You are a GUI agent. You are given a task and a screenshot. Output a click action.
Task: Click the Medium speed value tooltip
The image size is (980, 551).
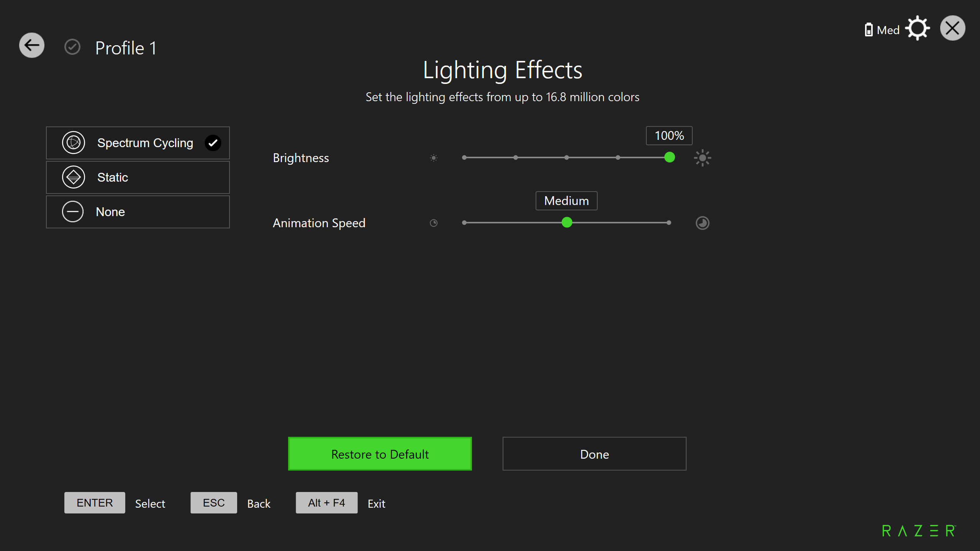[x=567, y=201]
